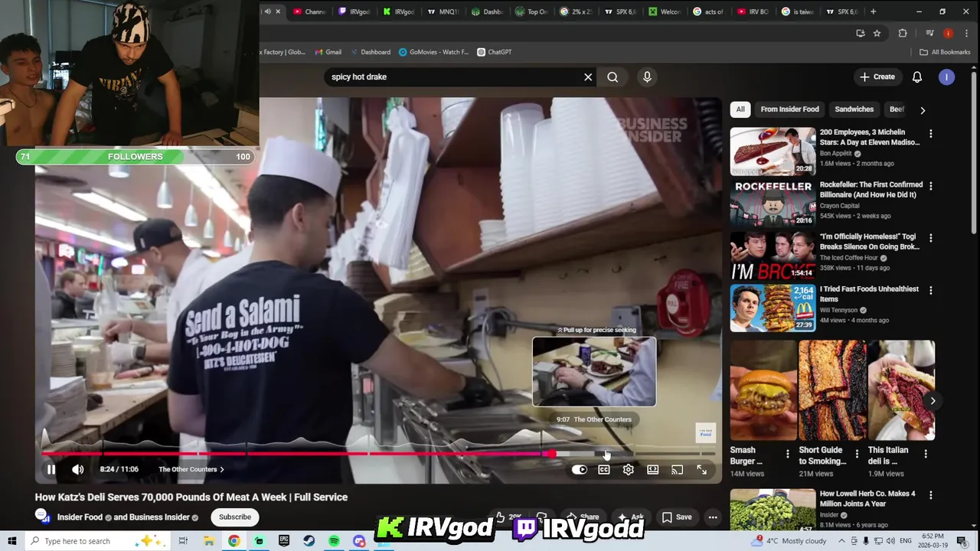Viewport: 980px width, 551px height.
Task: Open the Windows Start menu
Action: 11,541
